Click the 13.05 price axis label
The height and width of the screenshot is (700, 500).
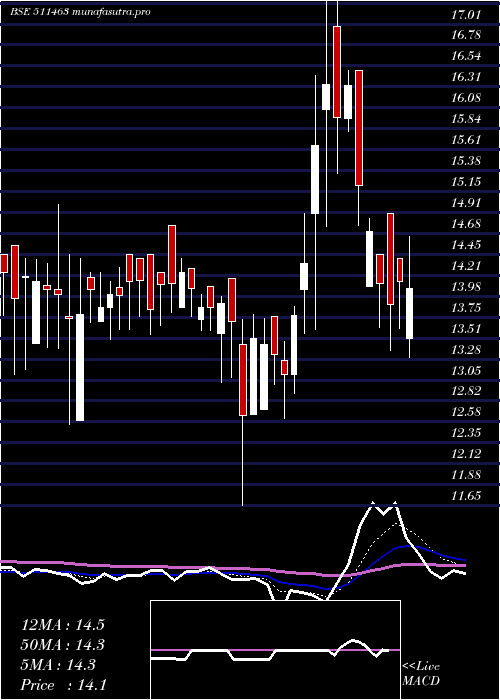[x=466, y=371]
